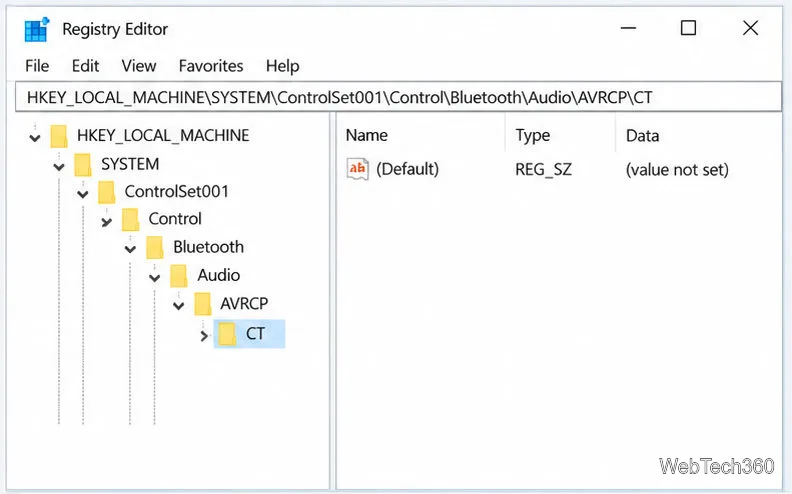Select the (Default) value name
Viewport: 792px width, 494px height.
point(408,169)
